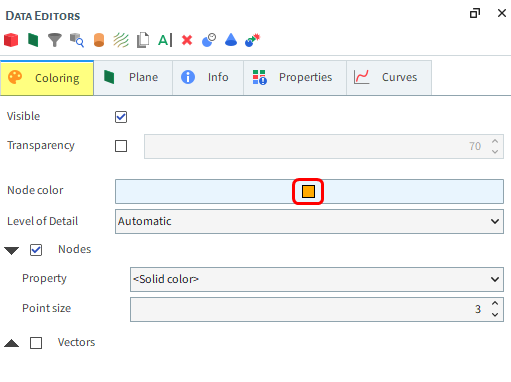
Task: Click the red cube icon in toolbar
Action: [11, 40]
